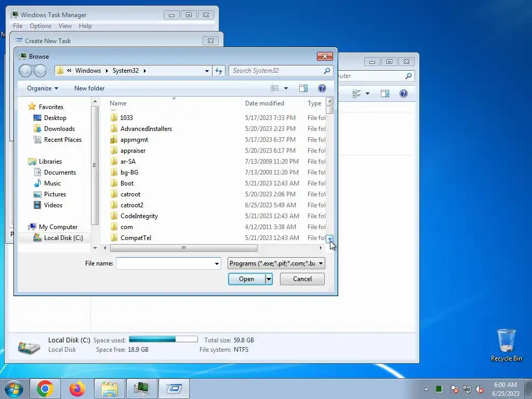
Task: Click the Favorites heading
Action: (x=51, y=107)
